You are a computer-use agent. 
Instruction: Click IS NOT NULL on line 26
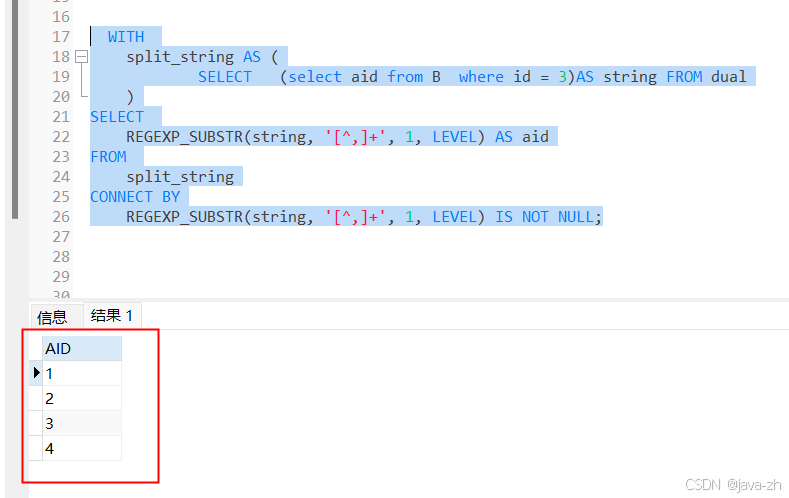point(546,217)
